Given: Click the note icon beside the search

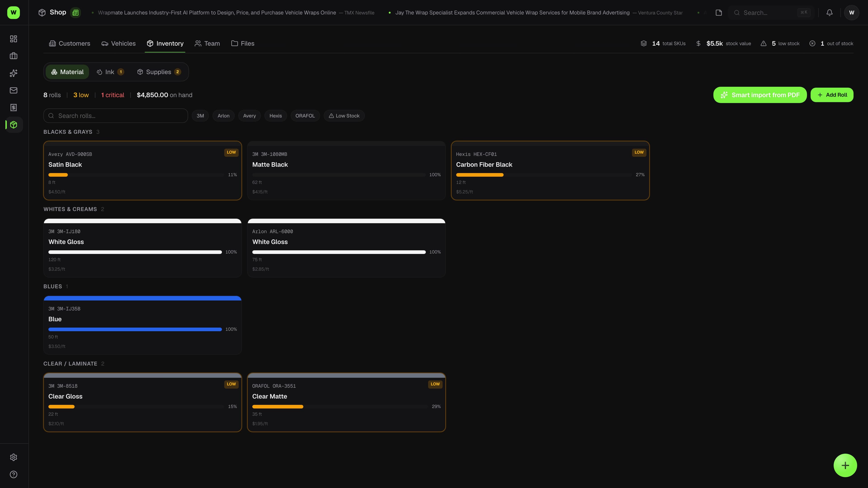Looking at the screenshot, I should point(719,12).
